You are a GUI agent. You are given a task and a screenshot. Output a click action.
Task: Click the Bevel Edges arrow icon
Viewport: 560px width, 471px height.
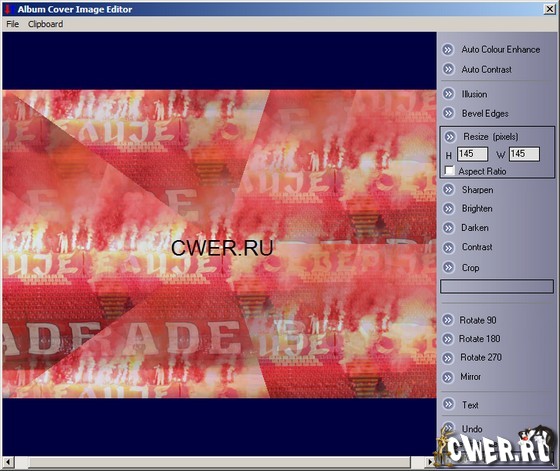click(x=448, y=113)
